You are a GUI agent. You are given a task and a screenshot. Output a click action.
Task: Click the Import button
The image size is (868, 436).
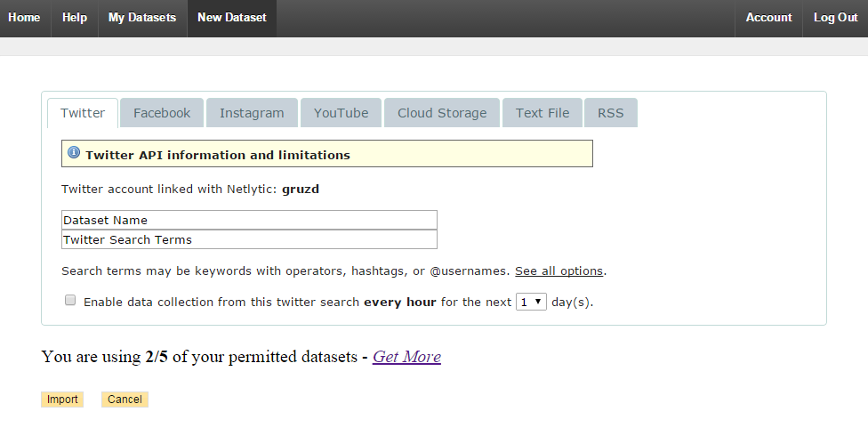tap(62, 400)
